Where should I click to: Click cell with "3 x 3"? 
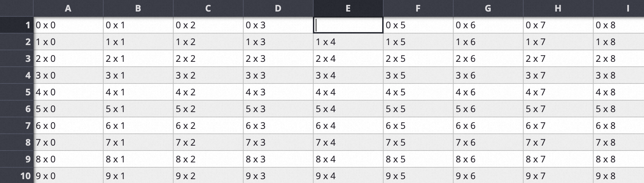click(278, 75)
